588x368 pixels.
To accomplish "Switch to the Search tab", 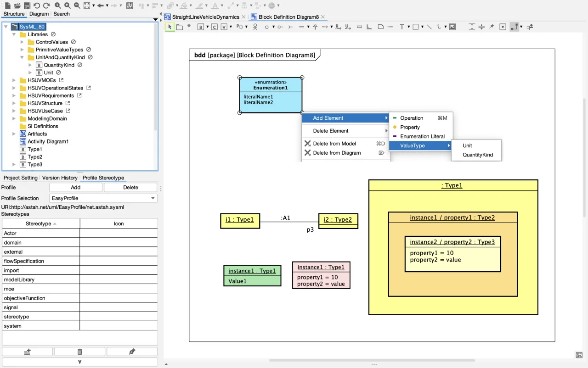I will tap(62, 14).
